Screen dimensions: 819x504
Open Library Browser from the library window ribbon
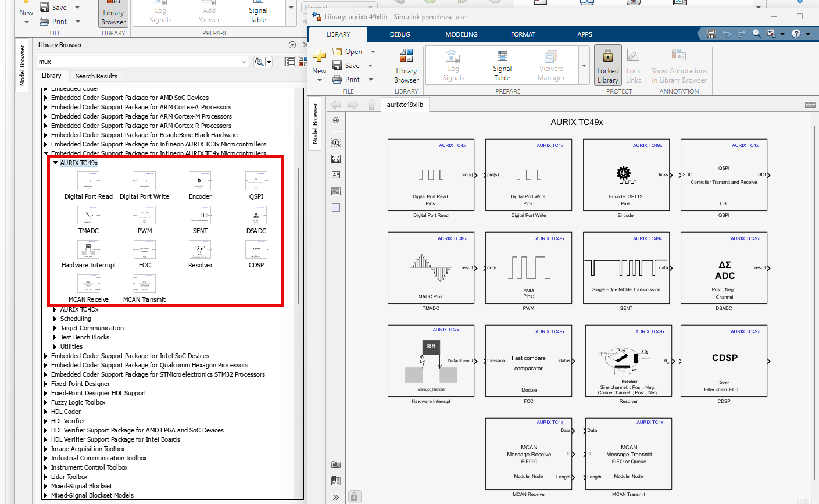point(406,65)
